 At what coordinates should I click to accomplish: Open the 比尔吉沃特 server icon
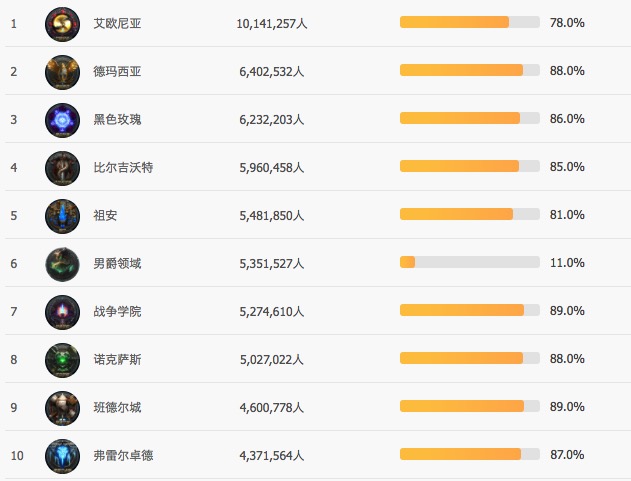pos(62,167)
